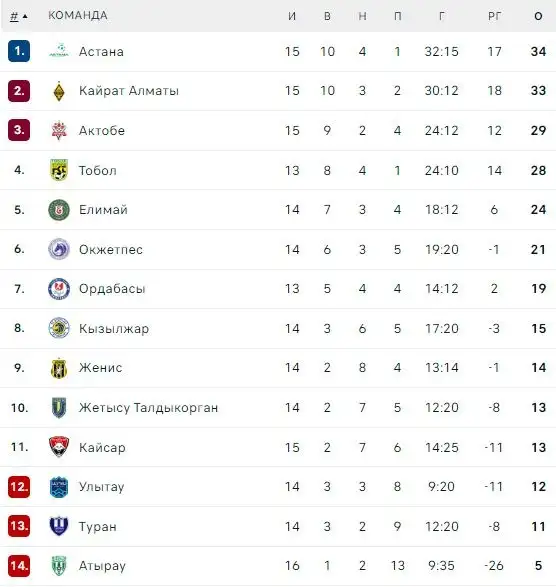Screen dimensions: 556x587
Task: Click the Ордабасы team logo
Action: (x=59, y=289)
